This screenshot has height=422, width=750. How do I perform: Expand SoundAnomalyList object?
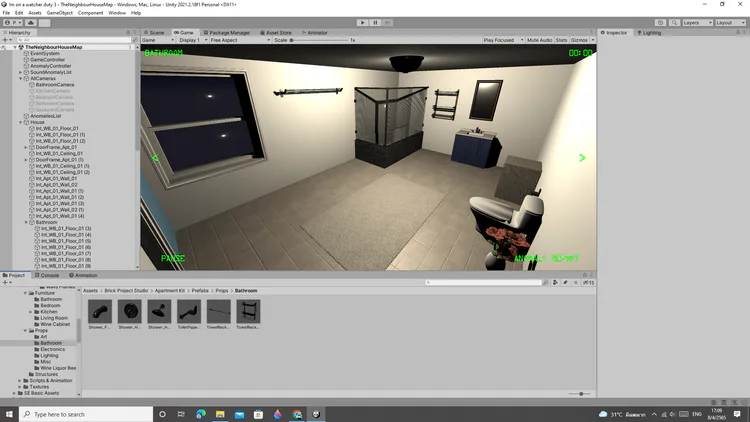(21, 72)
